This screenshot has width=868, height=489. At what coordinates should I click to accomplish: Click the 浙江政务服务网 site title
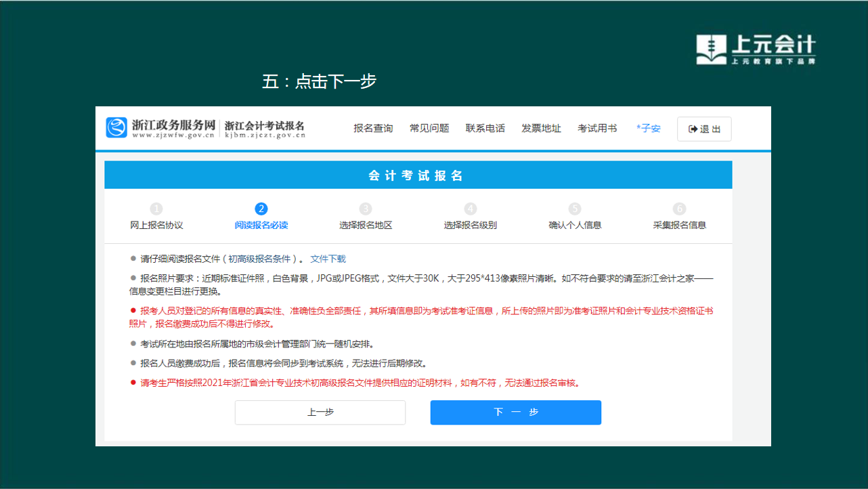173,125
